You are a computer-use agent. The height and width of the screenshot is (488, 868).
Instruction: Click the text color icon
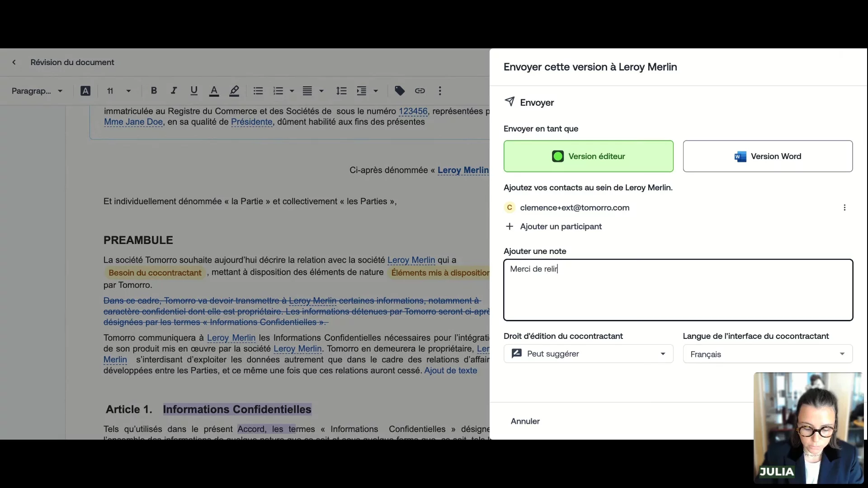(x=214, y=91)
